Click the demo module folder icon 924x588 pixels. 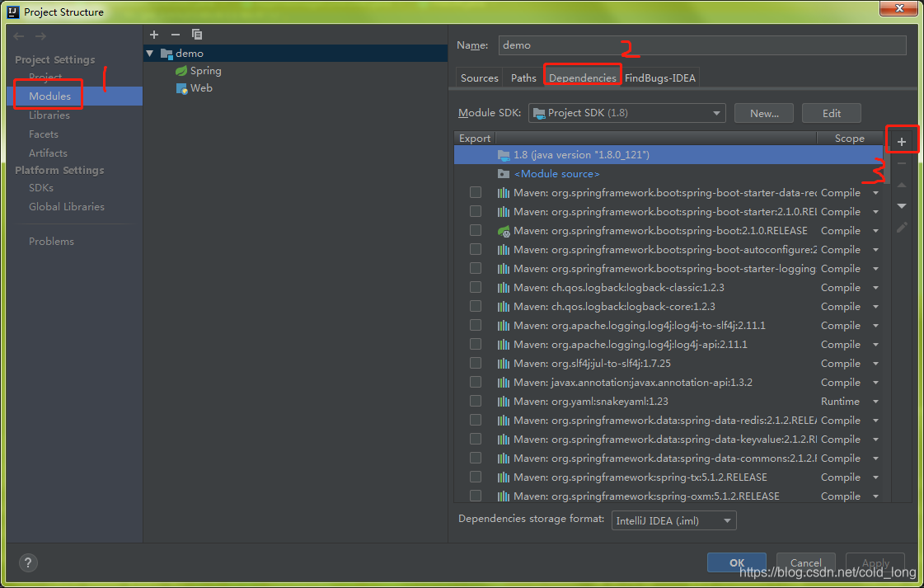(167, 54)
